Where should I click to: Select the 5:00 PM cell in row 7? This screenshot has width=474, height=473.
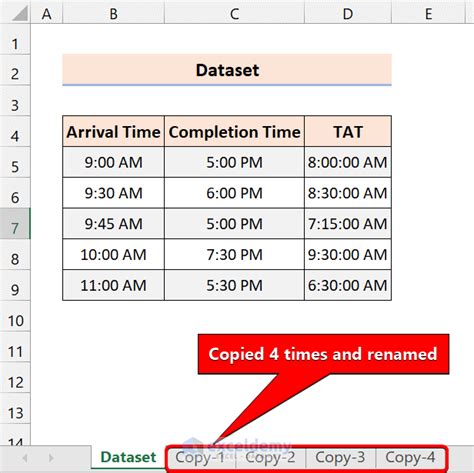tap(234, 224)
